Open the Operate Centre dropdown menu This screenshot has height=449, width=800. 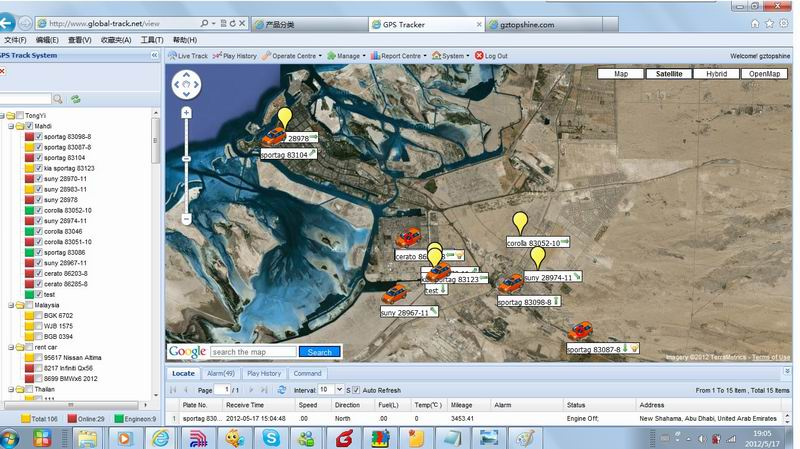click(x=291, y=56)
